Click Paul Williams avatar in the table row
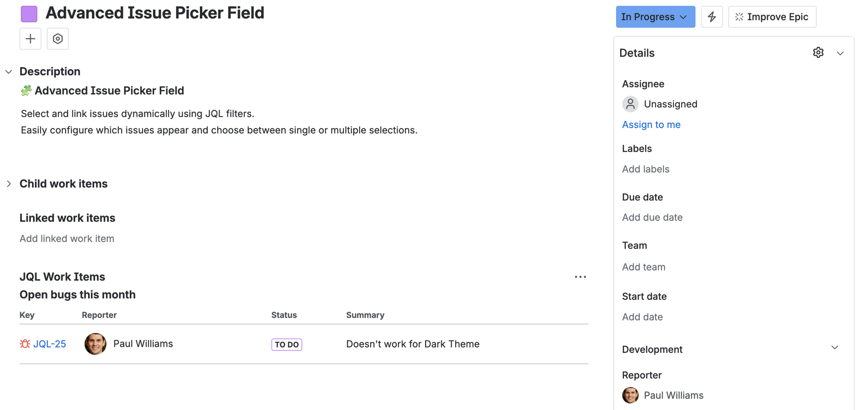The height and width of the screenshot is (410, 868). (x=95, y=344)
